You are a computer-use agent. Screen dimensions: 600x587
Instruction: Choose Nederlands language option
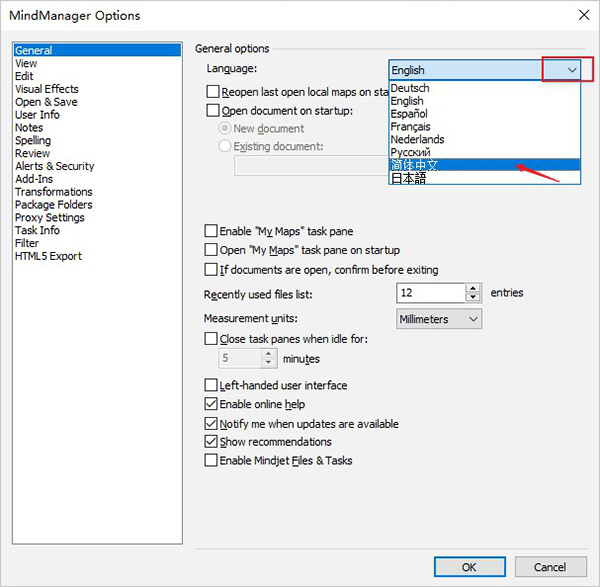[484, 139]
